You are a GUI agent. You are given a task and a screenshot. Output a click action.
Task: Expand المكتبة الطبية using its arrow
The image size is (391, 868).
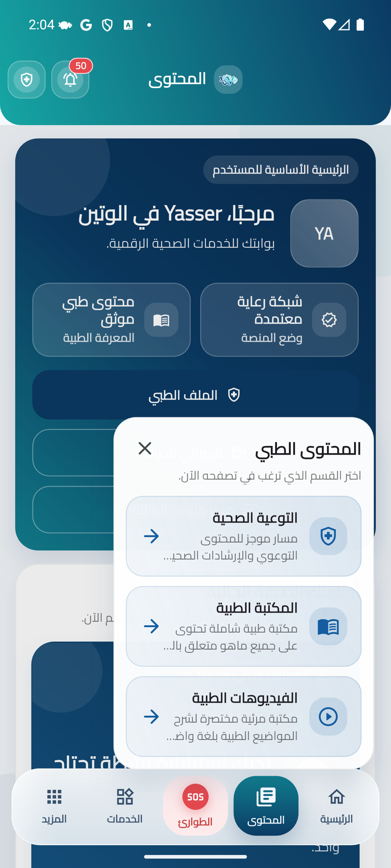tap(151, 626)
